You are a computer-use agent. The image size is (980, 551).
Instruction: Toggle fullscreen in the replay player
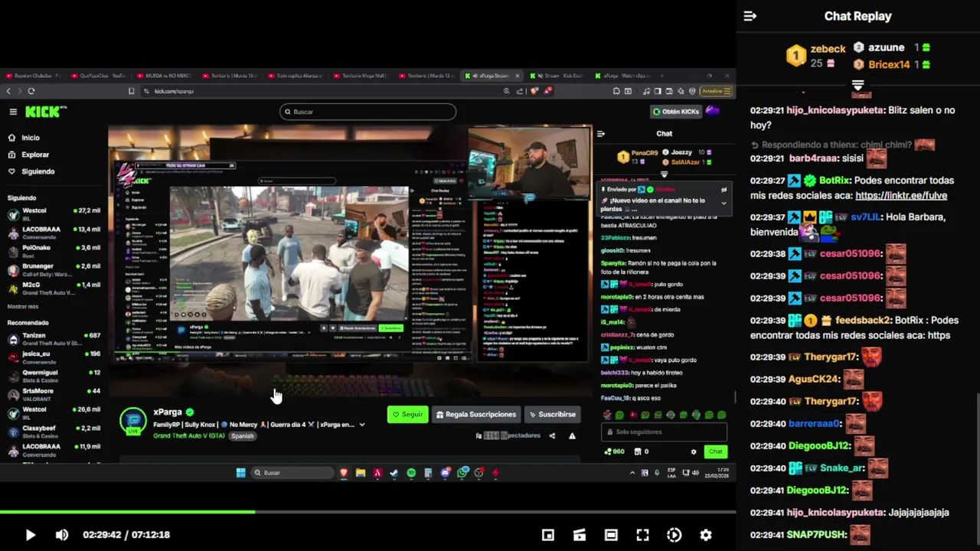click(642, 535)
